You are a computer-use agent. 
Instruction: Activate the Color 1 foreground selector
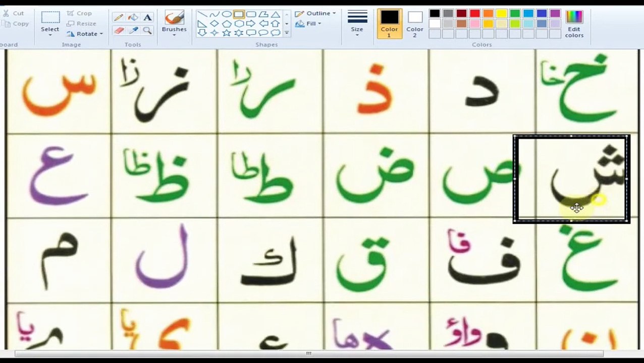coord(389,24)
